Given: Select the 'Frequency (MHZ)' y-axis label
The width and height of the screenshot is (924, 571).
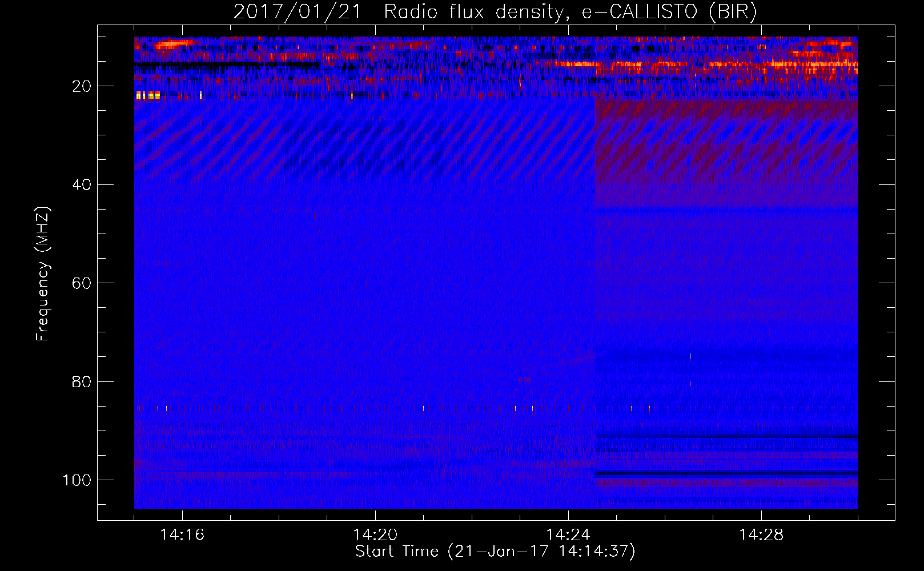Looking at the screenshot, I should point(43,274).
